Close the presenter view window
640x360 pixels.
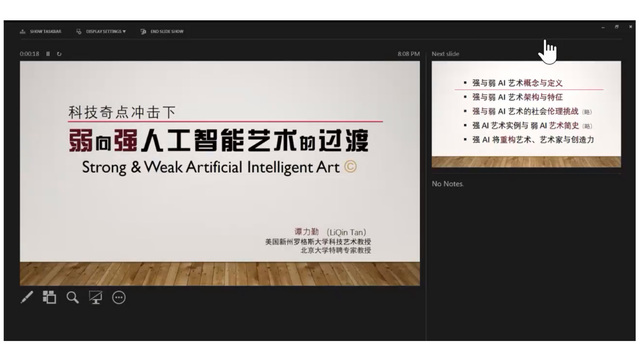click(630, 27)
